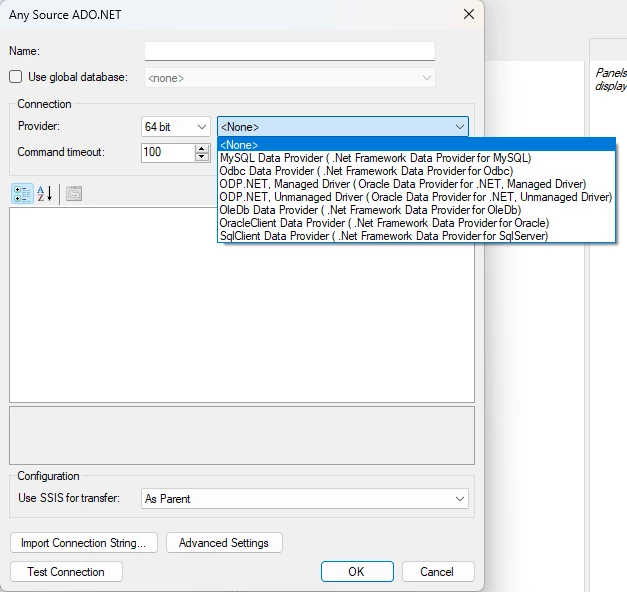
Task: Select <None> in the provider list
Action: click(x=416, y=145)
